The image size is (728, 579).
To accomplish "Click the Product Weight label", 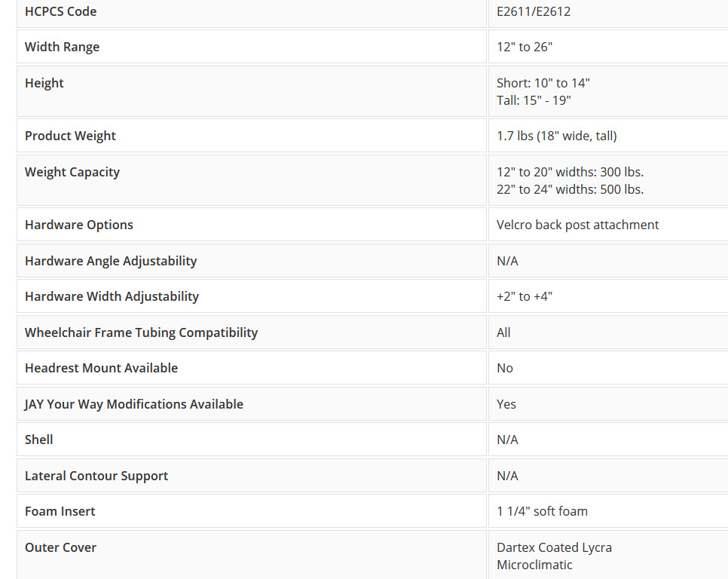I will (x=70, y=136).
